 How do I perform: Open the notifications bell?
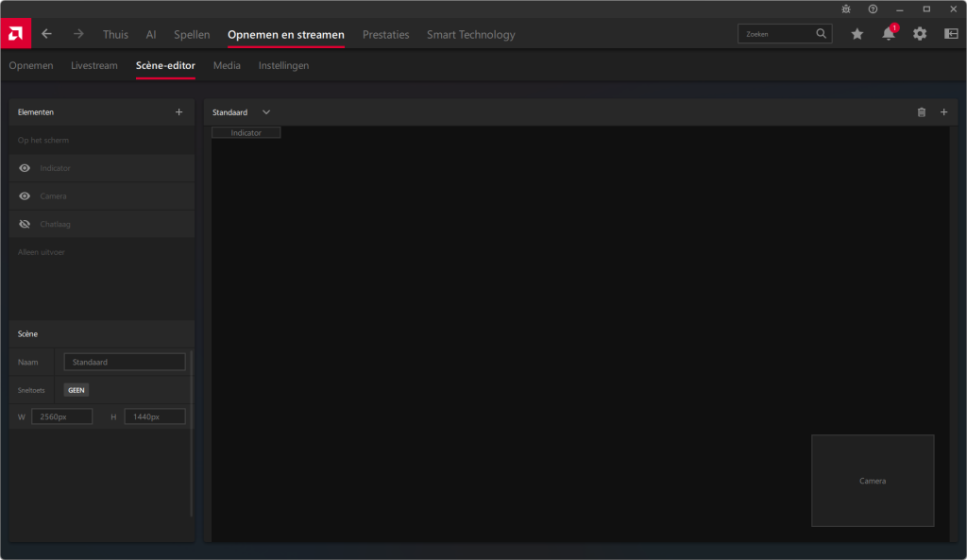point(888,34)
